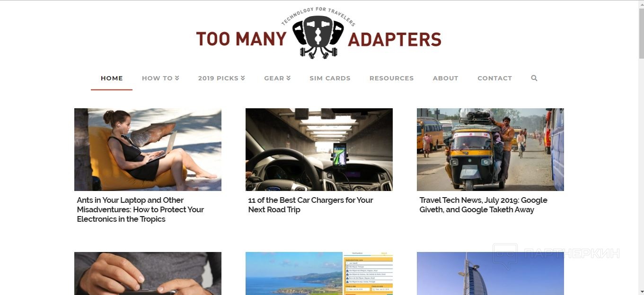Expand the HOW TO menu chevron
This screenshot has width=644, height=295.
coord(177,78)
